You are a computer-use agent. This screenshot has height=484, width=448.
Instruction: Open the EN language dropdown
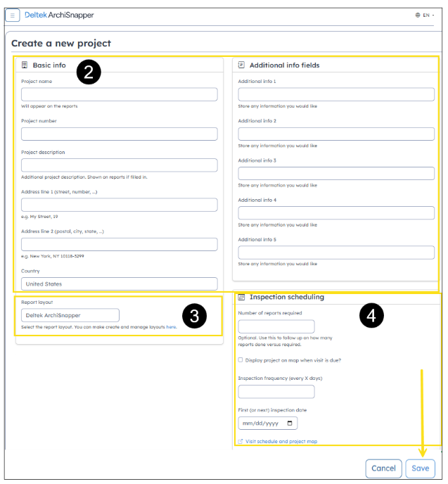click(428, 15)
